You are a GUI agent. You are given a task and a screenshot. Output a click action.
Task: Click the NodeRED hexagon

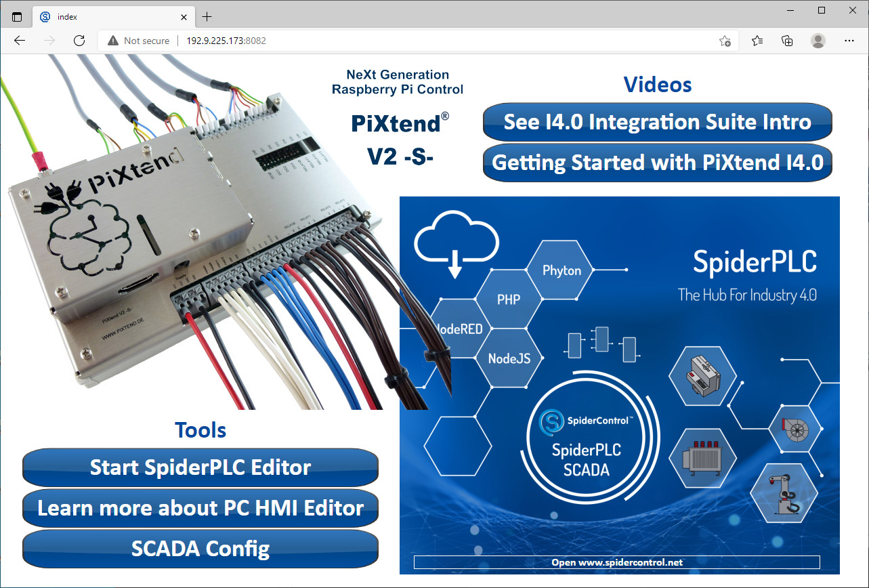tap(459, 329)
